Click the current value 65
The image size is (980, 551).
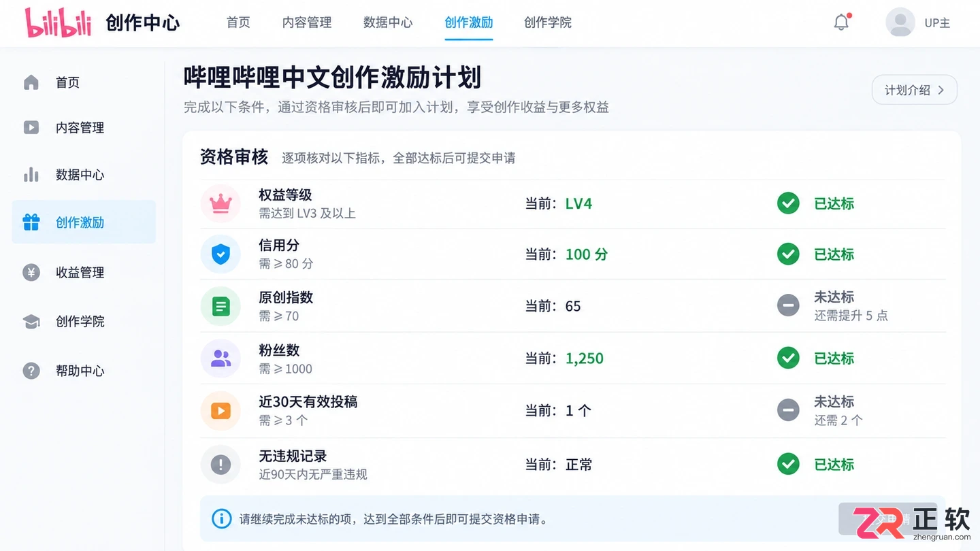click(573, 306)
